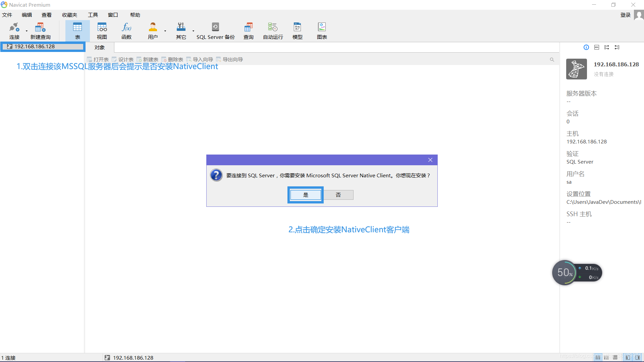Click 否 to decline installation
The width and height of the screenshot is (644, 362).
(x=338, y=195)
